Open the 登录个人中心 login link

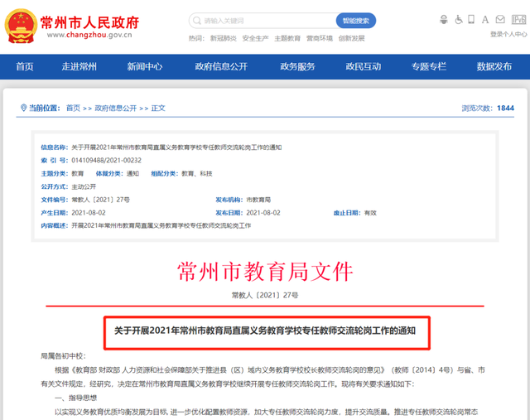(x=508, y=34)
